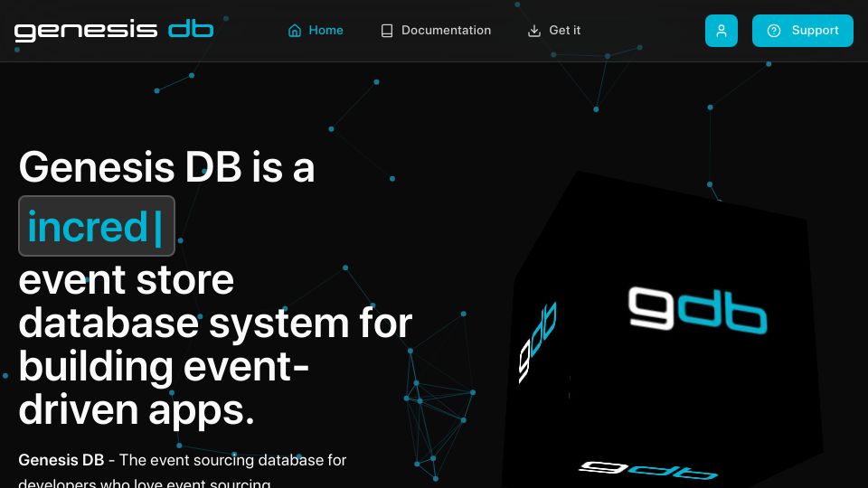Click the house icon beside Home

pos(295,31)
